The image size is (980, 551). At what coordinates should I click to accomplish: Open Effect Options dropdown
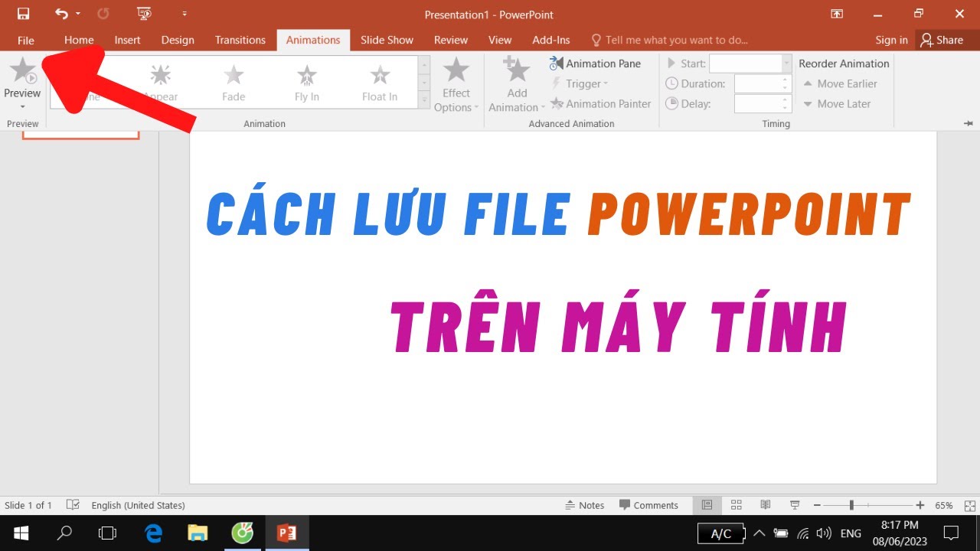pyautogui.click(x=456, y=86)
